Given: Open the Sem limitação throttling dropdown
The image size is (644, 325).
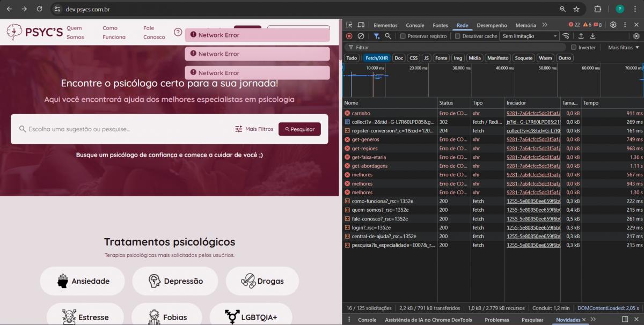Looking at the screenshot, I should 530,36.
